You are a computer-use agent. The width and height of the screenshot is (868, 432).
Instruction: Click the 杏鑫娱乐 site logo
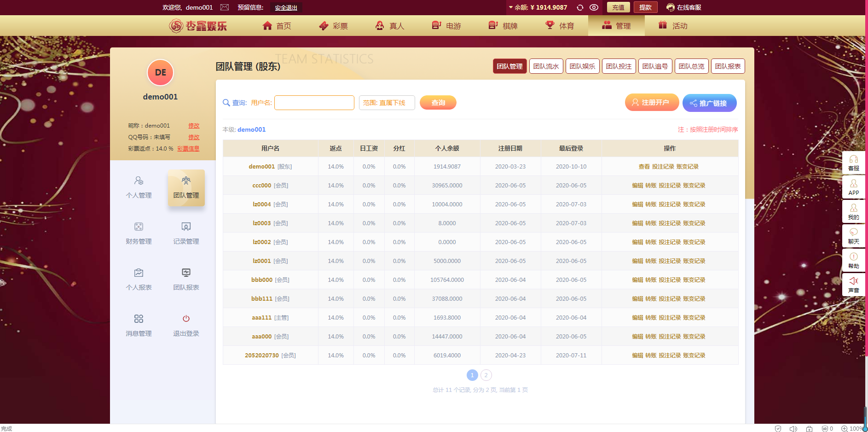click(x=198, y=26)
